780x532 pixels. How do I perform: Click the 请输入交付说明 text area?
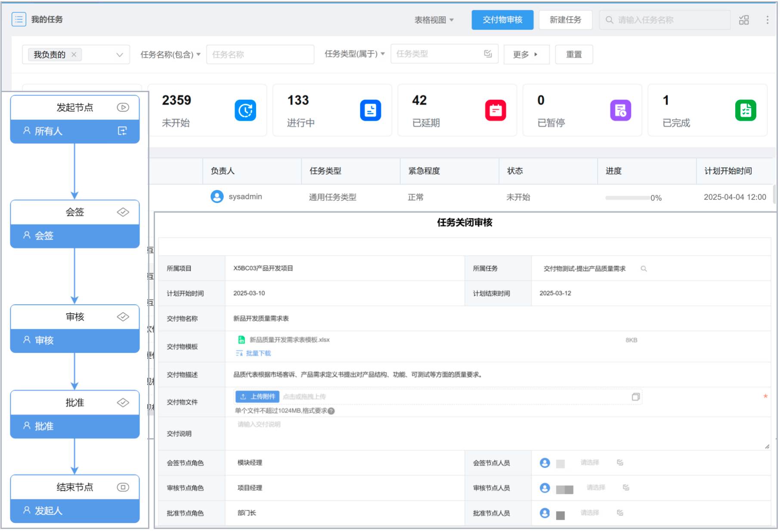[498, 433]
